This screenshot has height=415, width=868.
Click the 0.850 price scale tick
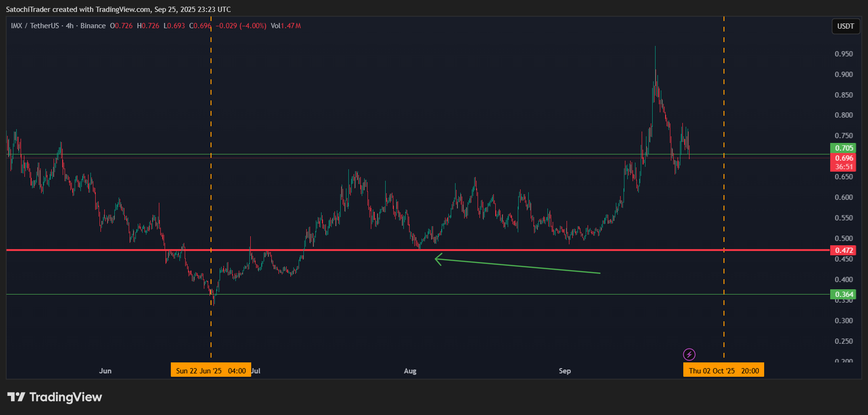tap(844, 95)
